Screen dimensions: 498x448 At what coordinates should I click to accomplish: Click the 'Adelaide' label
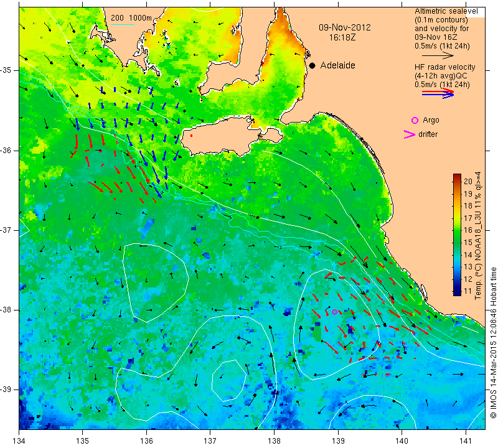pos(337,65)
